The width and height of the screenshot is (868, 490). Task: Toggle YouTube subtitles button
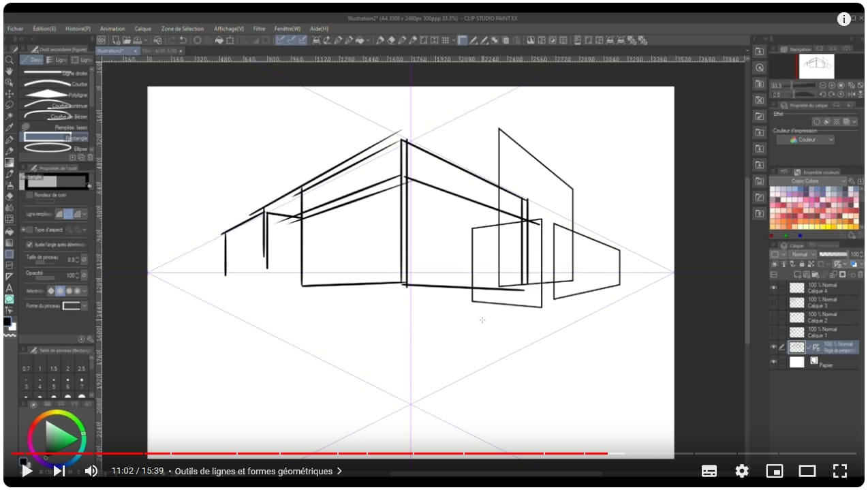[x=709, y=471]
